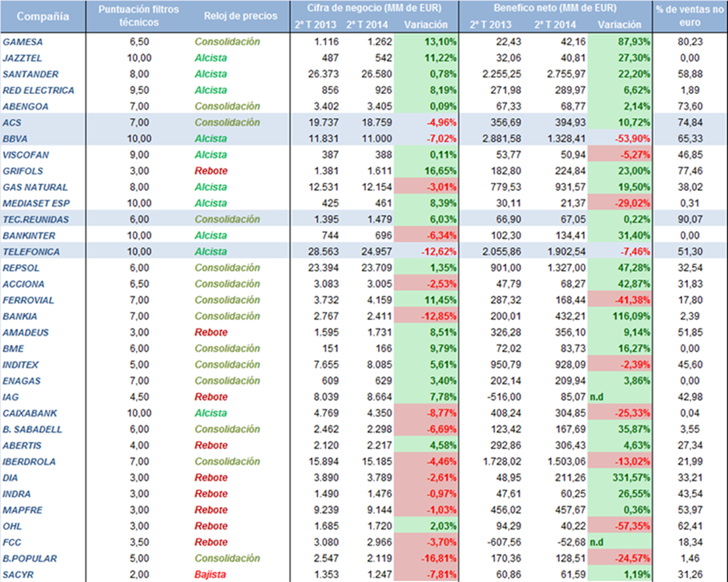Image resolution: width=728 pixels, height=582 pixels.
Task: Select the REPSOL row name
Action: coord(21,268)
